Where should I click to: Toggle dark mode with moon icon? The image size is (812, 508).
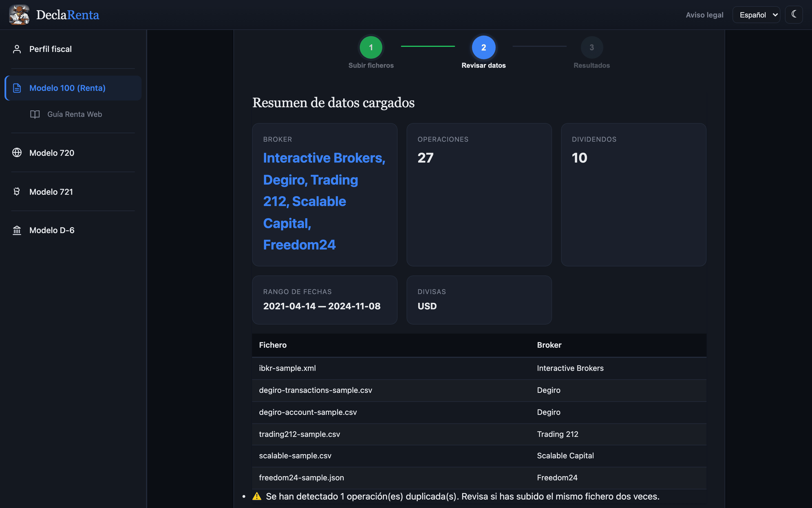tap(794, 15)
